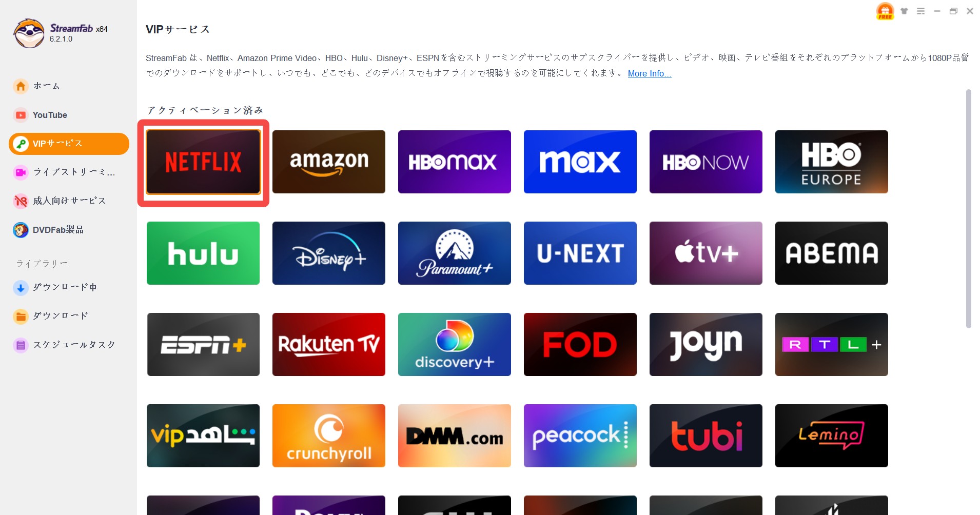Choose the ESPN+ tile

[203, 345]
